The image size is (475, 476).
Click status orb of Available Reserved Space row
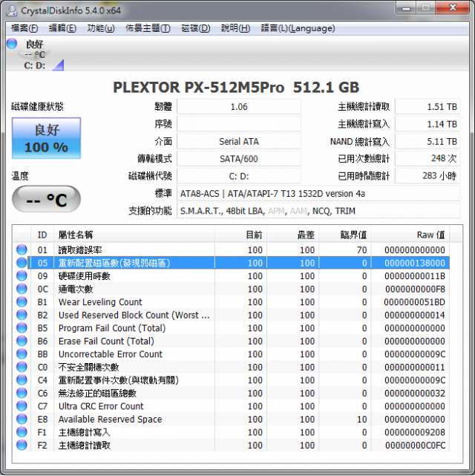22,419
